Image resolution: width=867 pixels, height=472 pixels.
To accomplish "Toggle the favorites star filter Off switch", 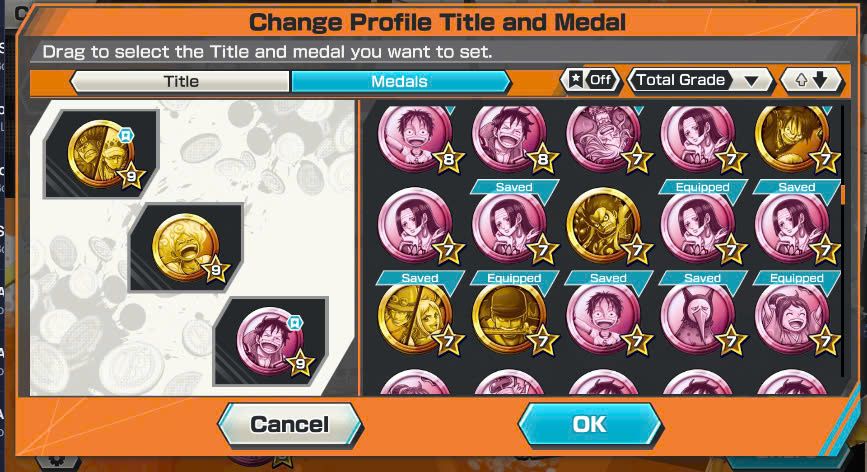I will coord(591,80).
